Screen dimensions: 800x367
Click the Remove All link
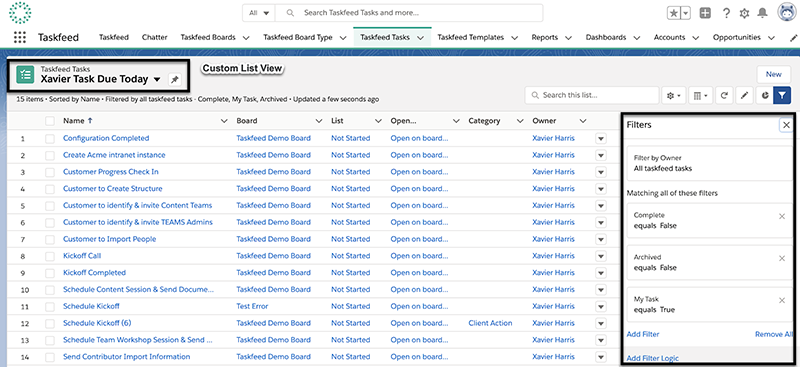coord(773,334)
